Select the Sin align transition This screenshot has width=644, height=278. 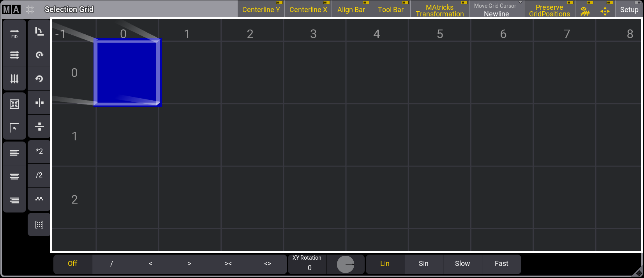[x=423, y=264]
